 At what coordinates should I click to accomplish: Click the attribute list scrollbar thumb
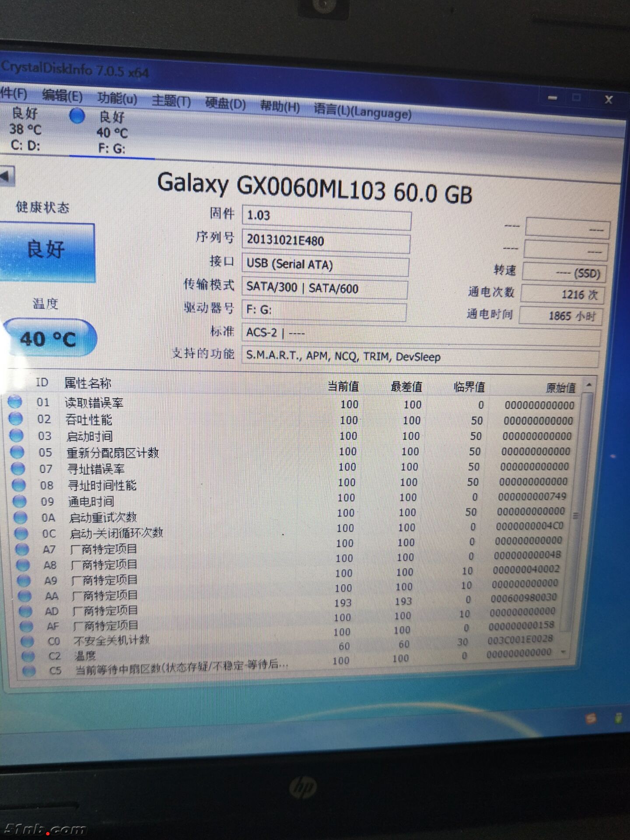(x=577, y=512)
